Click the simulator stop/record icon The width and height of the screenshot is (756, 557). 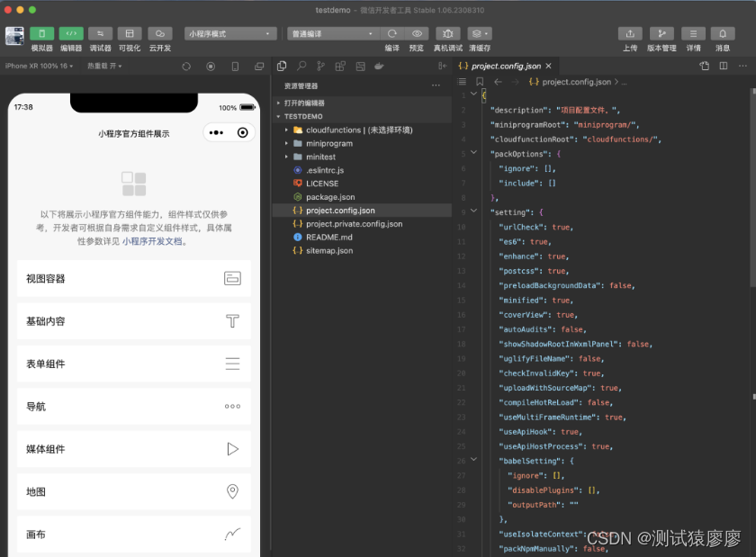[211, 67]
